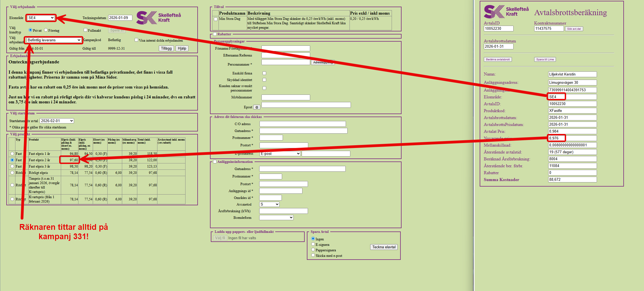Enable the Fullmakt checkbox
The height and width of the screenshot is (291, 644).
(85, 30)
